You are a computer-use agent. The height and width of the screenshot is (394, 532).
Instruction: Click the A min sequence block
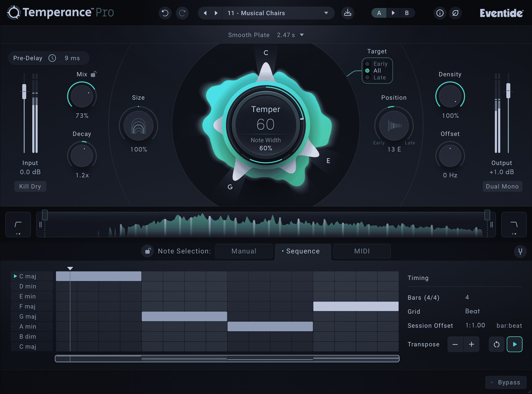(270, 326)
